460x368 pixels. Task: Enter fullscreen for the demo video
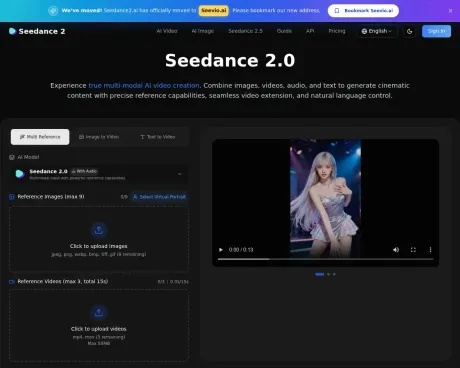coord(413,250)
